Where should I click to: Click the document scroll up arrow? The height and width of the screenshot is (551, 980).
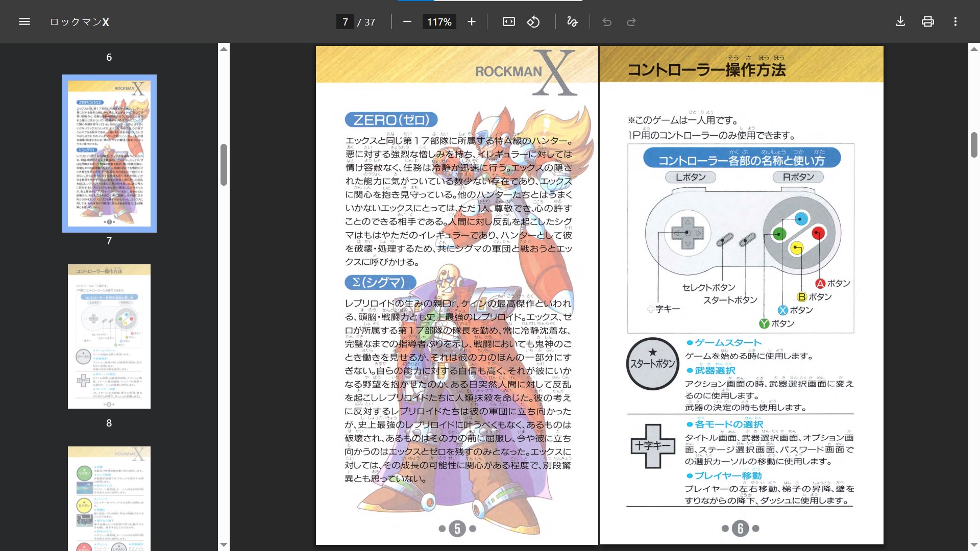[x=974, y=49]
